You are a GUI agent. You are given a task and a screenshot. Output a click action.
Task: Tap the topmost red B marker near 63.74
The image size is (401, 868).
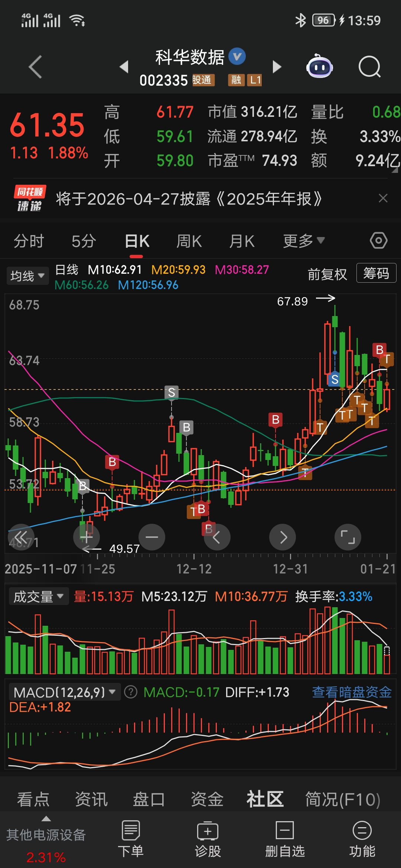tap(379, 350)
